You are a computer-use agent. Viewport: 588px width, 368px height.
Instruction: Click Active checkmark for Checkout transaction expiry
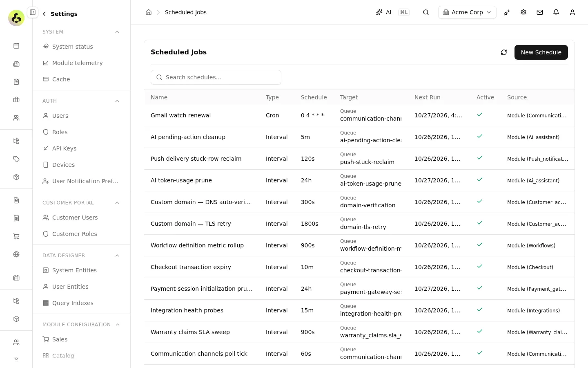480,266
